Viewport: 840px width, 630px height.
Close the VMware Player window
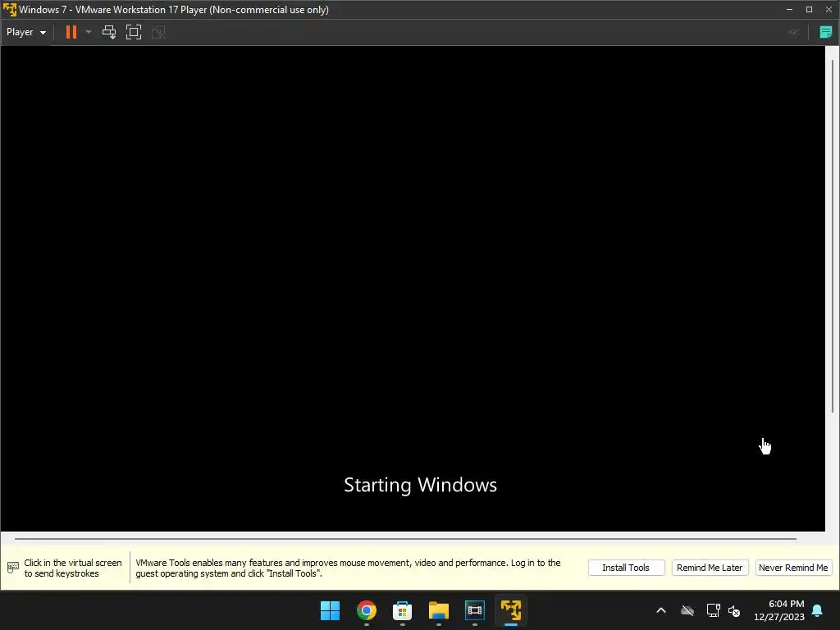click(829, 10)
